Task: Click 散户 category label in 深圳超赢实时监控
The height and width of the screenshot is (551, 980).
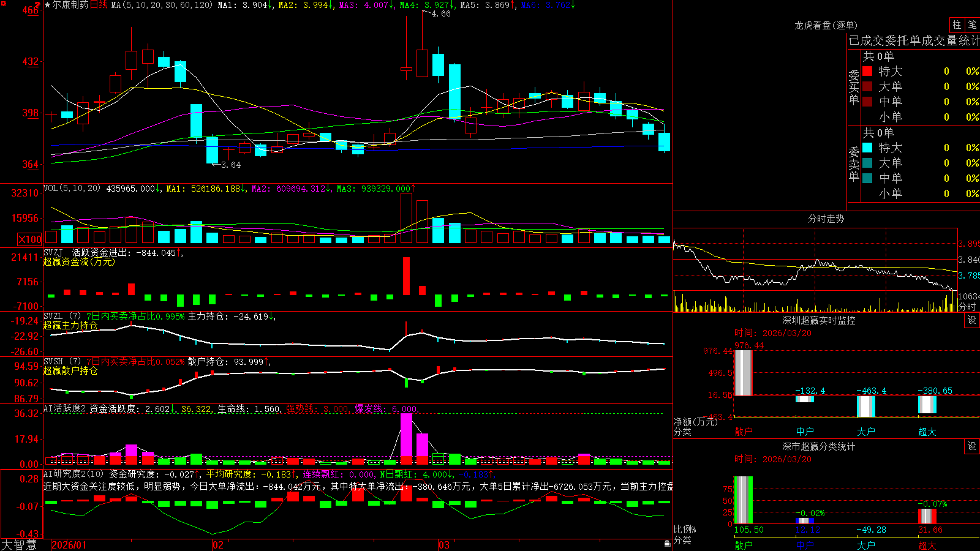Action: coord(744,432)
